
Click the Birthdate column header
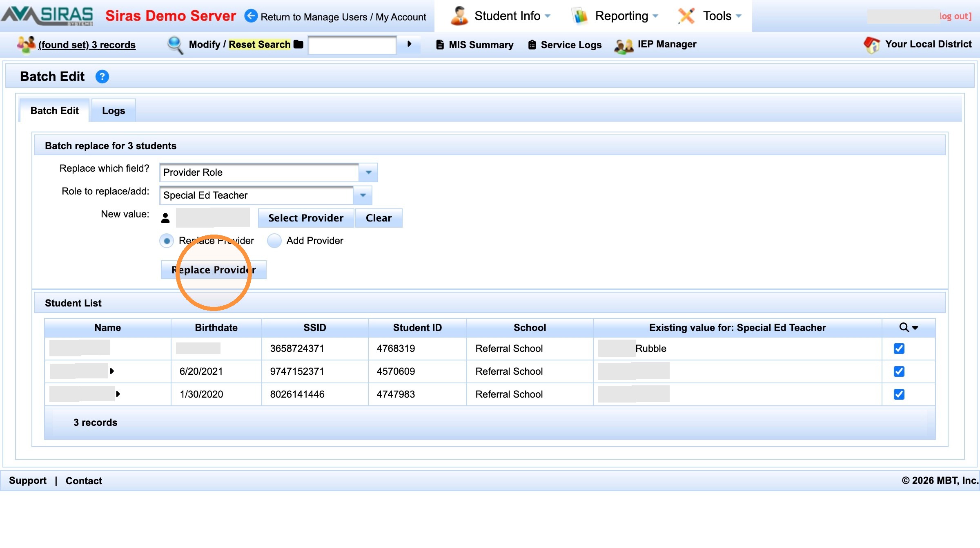tap(216, 328)
